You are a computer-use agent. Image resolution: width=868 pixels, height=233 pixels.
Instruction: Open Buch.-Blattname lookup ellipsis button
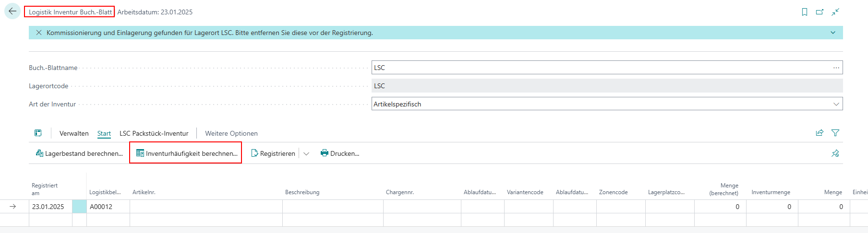coord(836,68)
